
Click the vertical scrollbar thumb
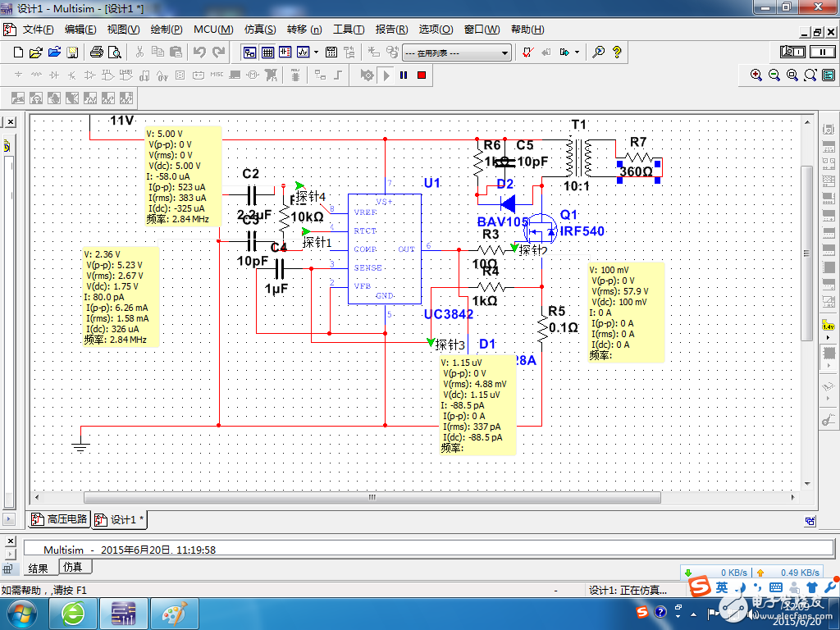pos(807,253)
